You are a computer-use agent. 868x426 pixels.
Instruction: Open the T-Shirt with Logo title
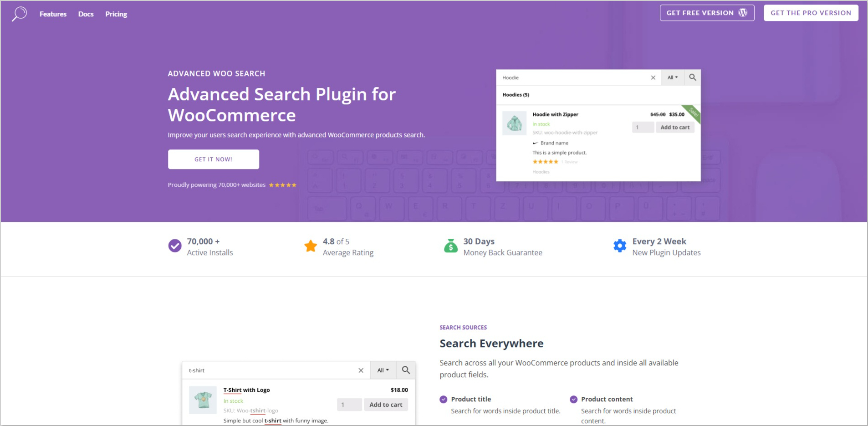coord(246,390)
